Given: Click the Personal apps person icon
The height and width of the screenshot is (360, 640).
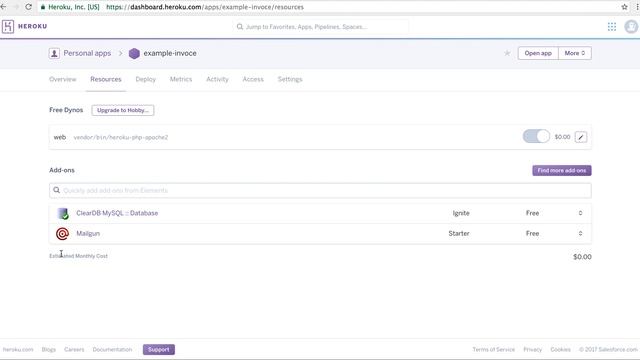Looking at the screenshot, I should click(54, 53).
